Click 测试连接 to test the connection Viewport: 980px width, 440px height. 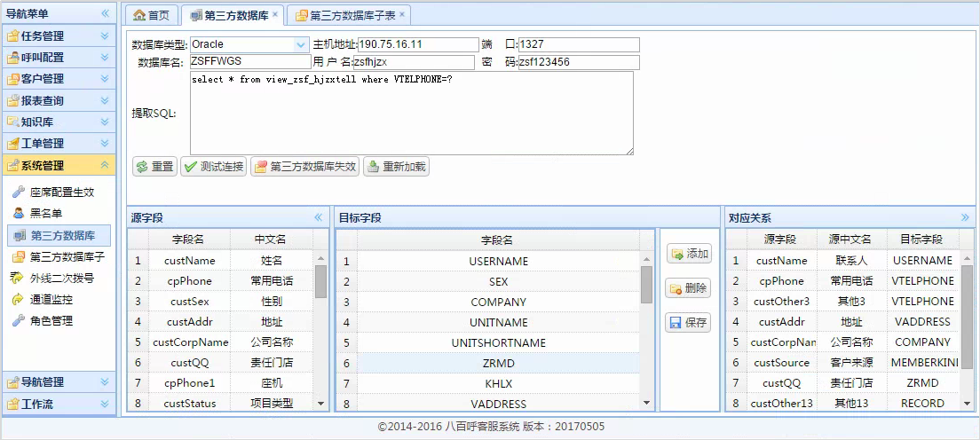213,167
